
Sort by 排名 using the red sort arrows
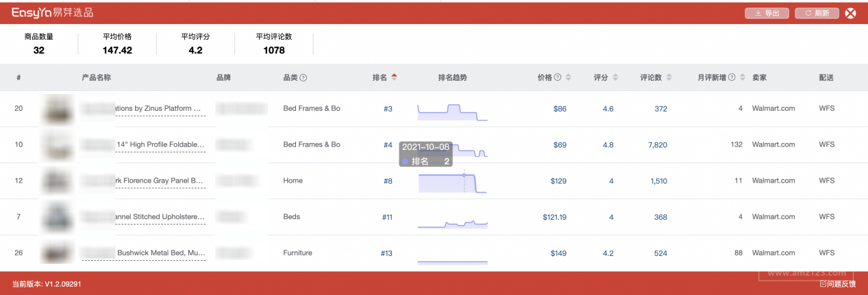pyautogui.click(x=394, y=77)
